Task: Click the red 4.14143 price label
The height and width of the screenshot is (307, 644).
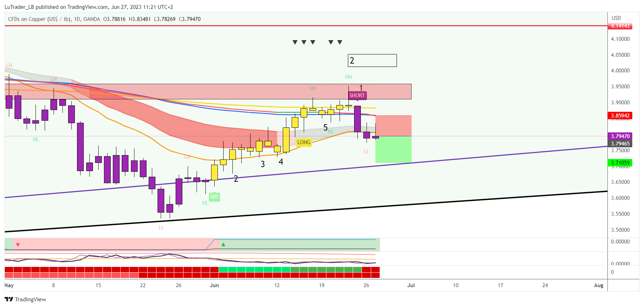Action: (x=620, y=26)
